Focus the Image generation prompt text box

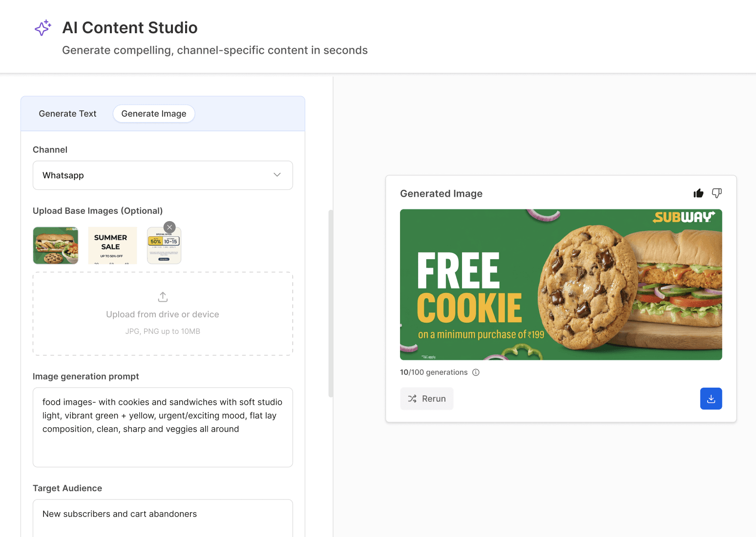pos(163,428)
